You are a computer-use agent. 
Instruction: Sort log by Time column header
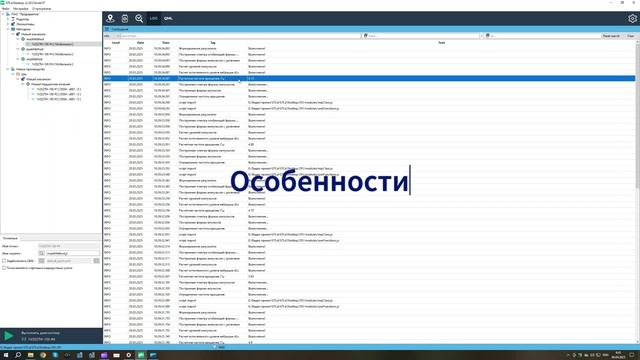(165, 42)
